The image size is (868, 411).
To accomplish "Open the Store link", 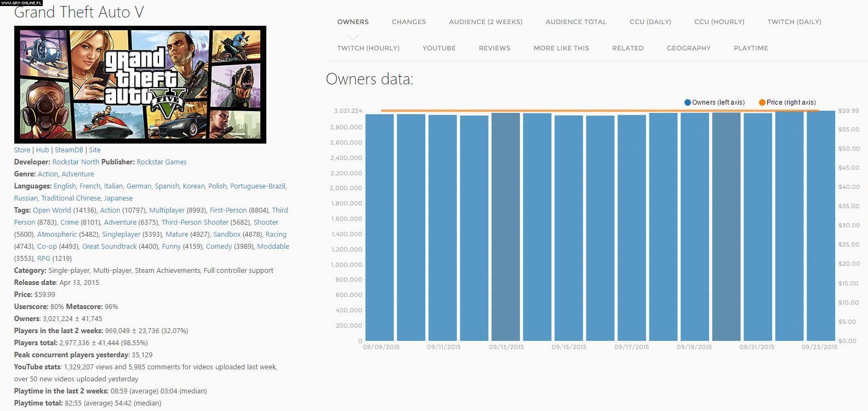I will click(22, 150).
